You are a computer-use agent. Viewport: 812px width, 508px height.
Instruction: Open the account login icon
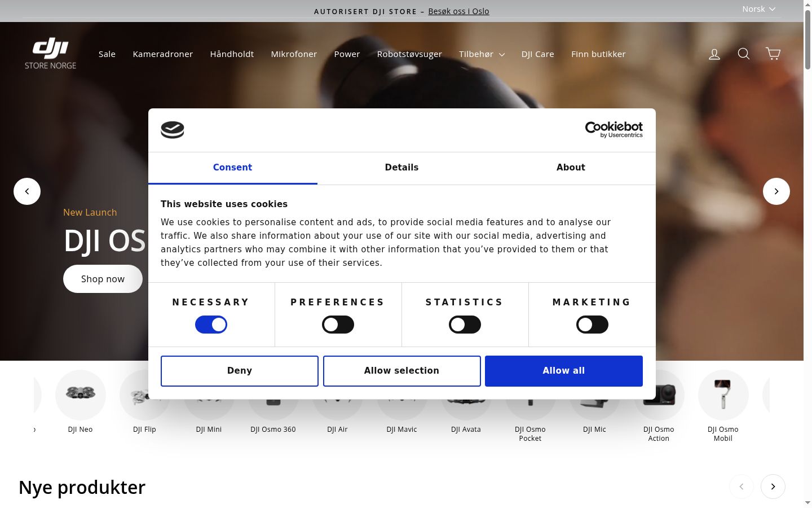(714, 54)
